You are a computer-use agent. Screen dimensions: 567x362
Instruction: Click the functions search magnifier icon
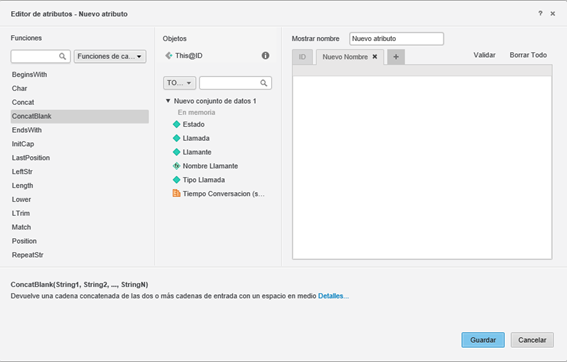coord(63,56)
